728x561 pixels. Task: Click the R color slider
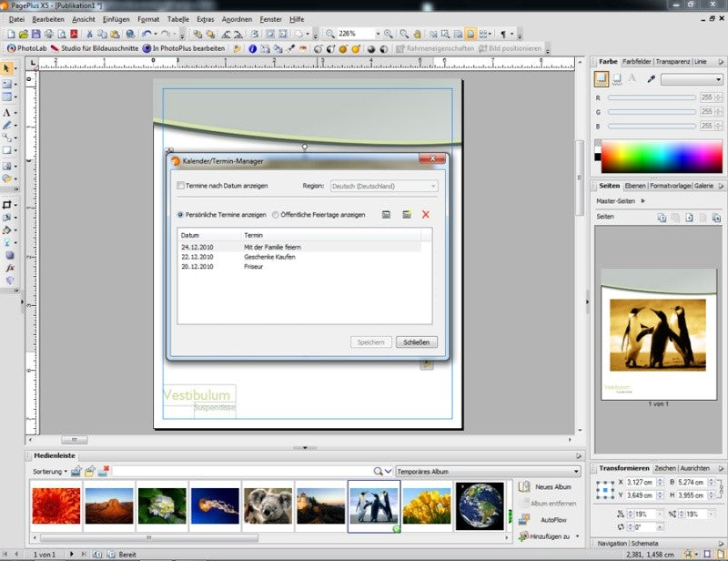(652, 97)
